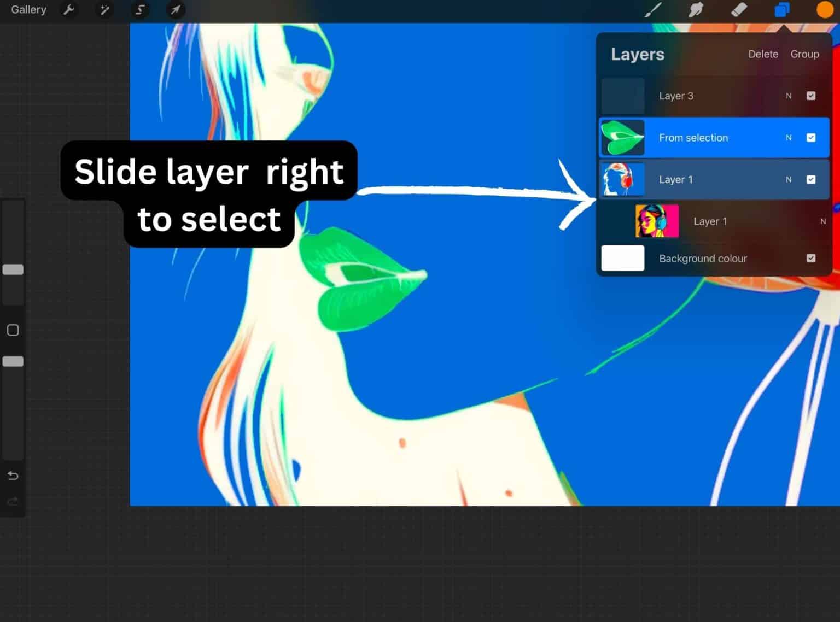Toggle visibility of Layer 3
The width and height of the screenshot is (840, 622).
tap(811, 96)
